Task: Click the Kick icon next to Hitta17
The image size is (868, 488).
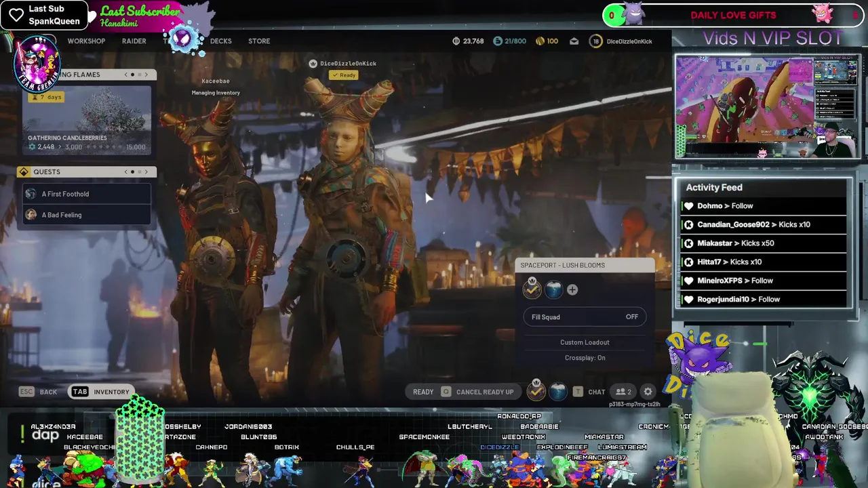Action: click(x=689, y=262)
